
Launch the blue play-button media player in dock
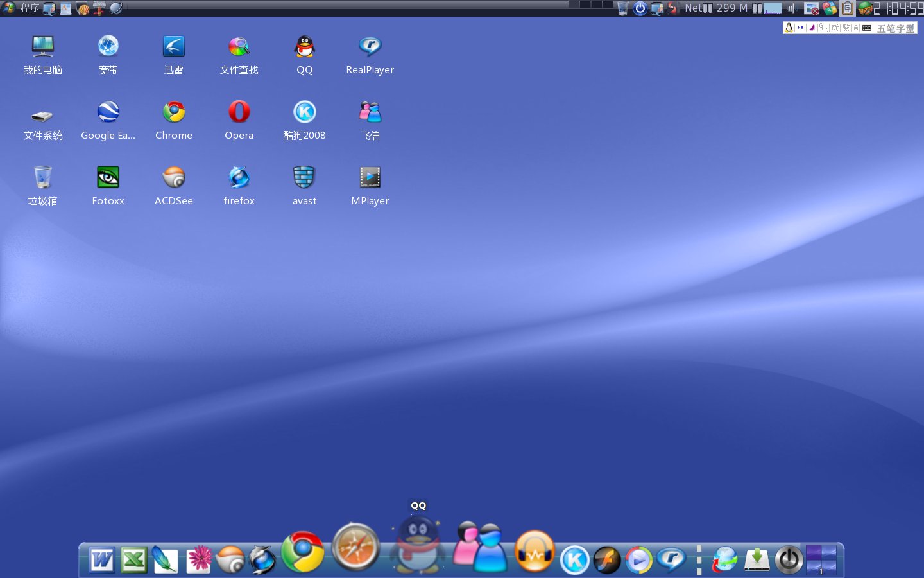point(638,560)
